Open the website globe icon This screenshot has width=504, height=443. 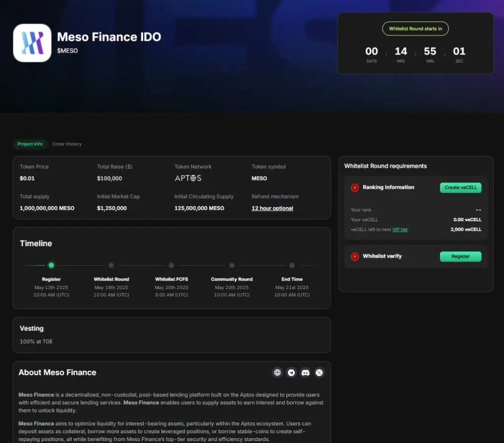[278, 373]
